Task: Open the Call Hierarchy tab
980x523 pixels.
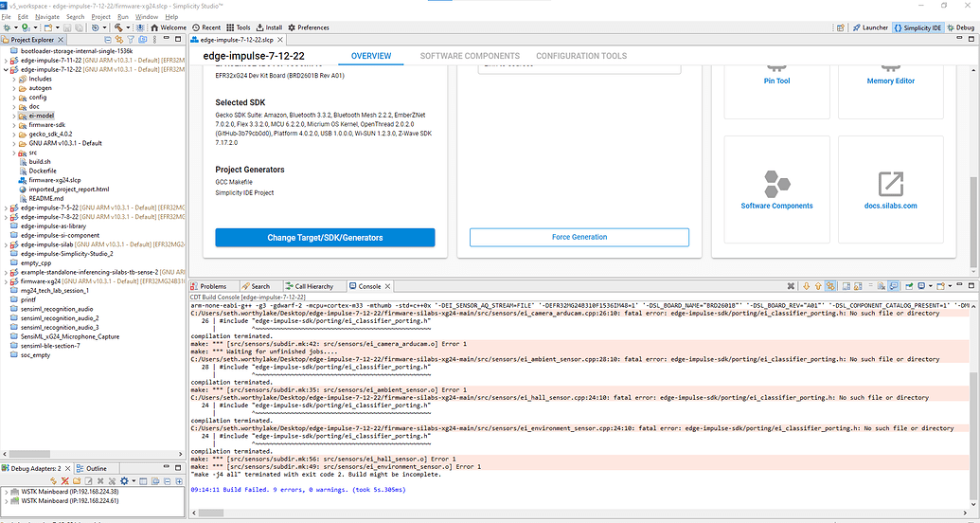Action: tap(310, 286)
